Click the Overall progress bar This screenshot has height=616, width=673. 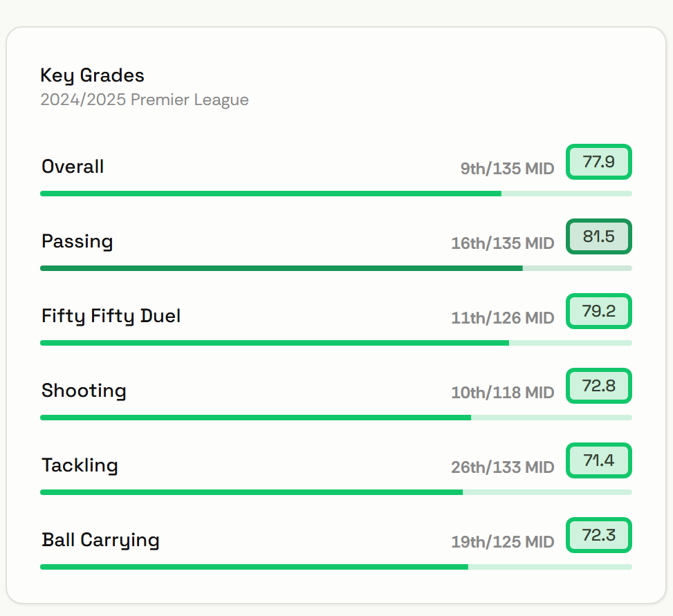coord(336,194)
